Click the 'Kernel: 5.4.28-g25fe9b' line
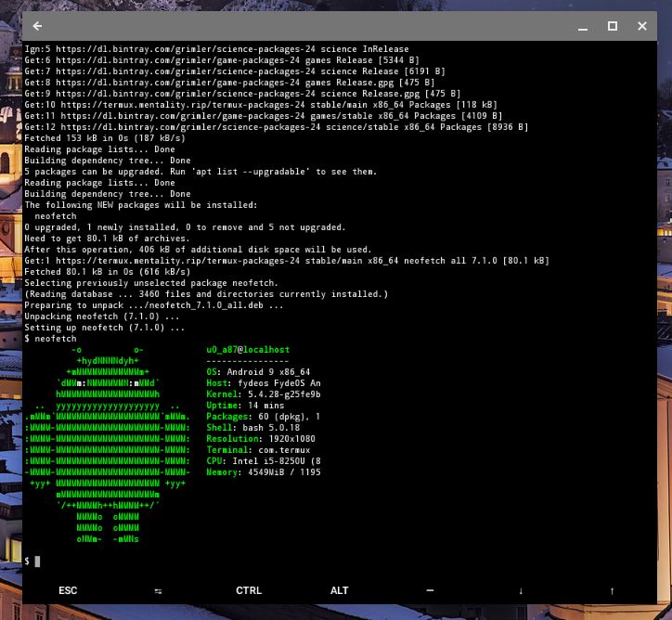Viewport: 672px width, 620px height. 264,394
